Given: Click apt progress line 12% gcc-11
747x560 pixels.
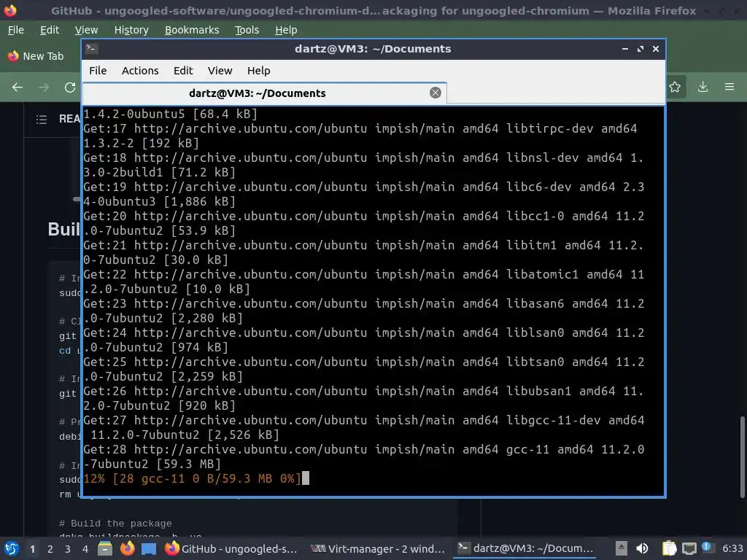Looking at the screenshot, I should pyautogui.click(x=193, y=478).
